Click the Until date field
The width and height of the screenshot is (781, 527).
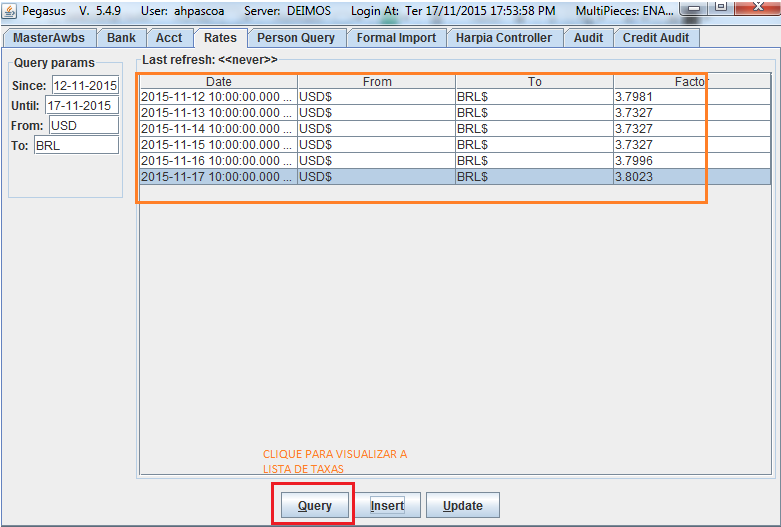pos(82,106)
